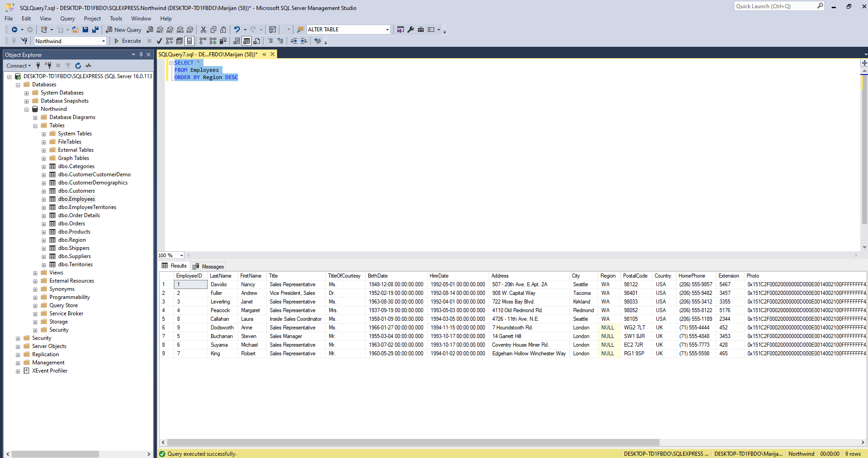Viewport: 868px width, 458px height.
Task: Toggle Include Client Statistics
Action: pyautogui.click(x=223, y=41)
